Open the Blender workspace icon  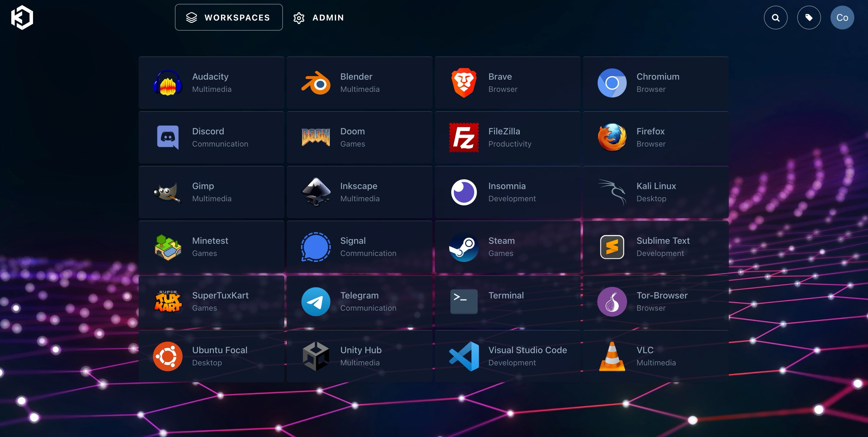[x=316, y=83]
